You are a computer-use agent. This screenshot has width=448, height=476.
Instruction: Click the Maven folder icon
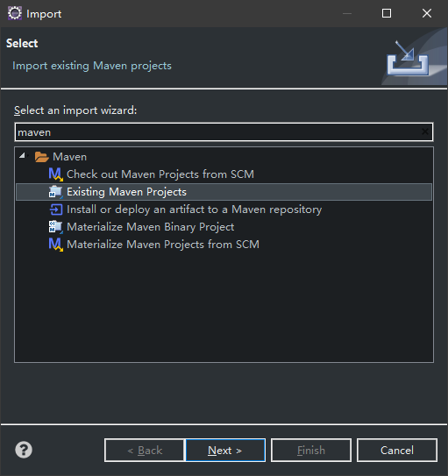coord(41,157)
